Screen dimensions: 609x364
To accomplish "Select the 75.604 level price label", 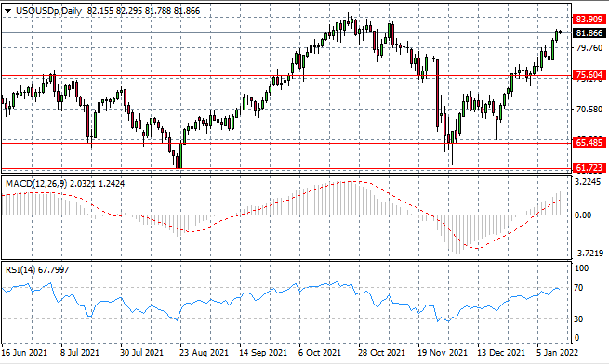I will [x=589, y=75].
